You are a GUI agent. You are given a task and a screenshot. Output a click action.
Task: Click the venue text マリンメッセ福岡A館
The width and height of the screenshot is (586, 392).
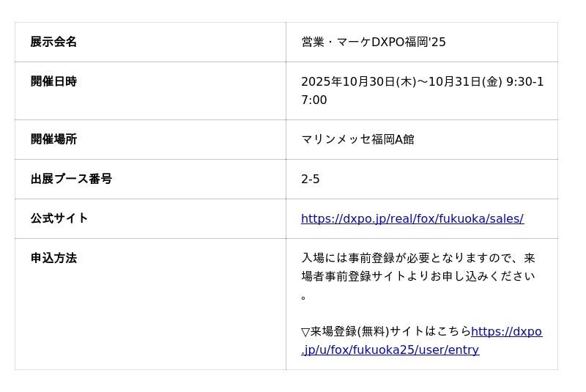click(357, 139)
